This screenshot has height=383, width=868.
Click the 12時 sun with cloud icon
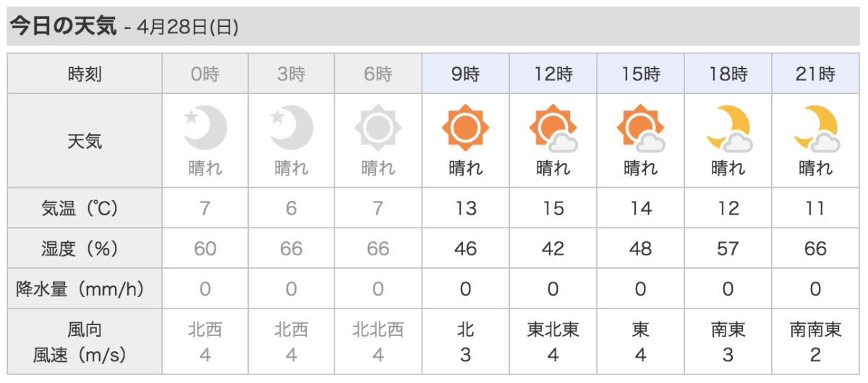point(553,128)
